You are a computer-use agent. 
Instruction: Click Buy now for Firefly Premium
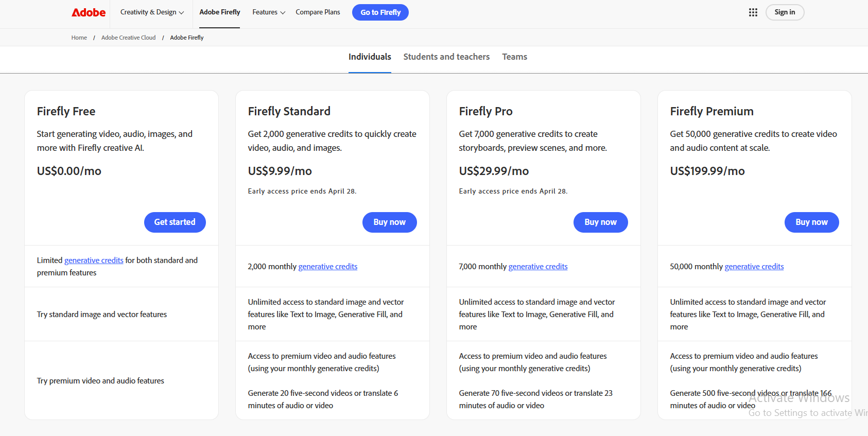coord(812,222)
